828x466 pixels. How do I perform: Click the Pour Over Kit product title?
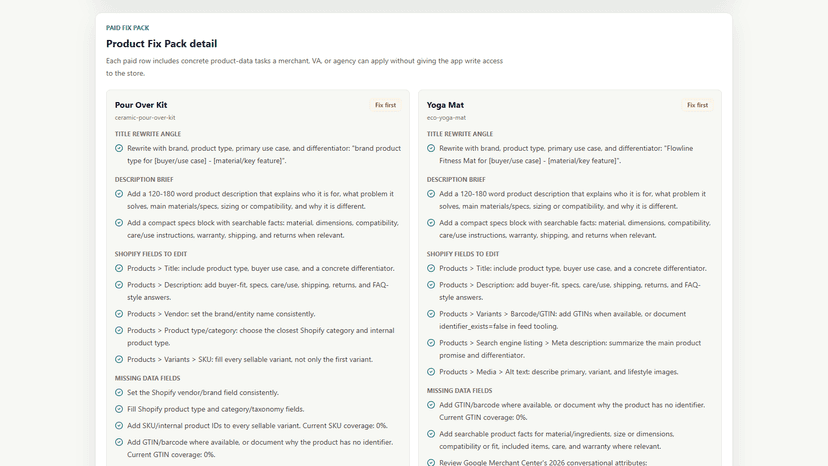pyautogui.click(x=141, y=105)
